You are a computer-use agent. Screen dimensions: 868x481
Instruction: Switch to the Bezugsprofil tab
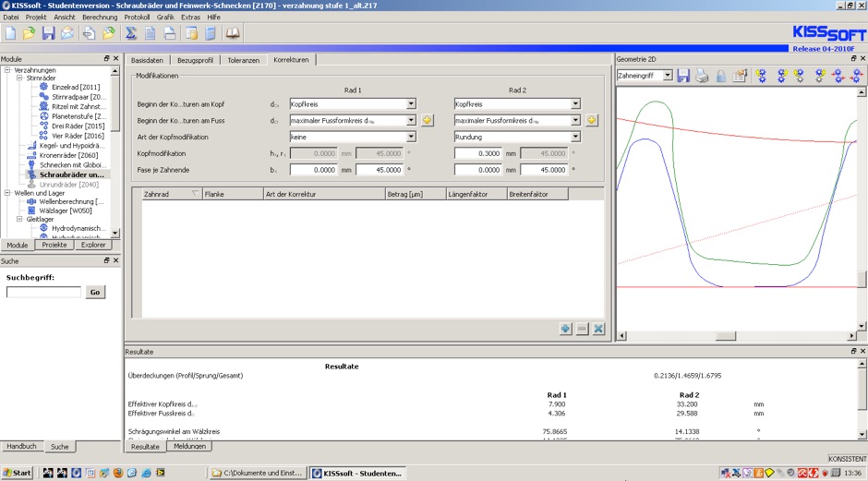tap(195, 60)
